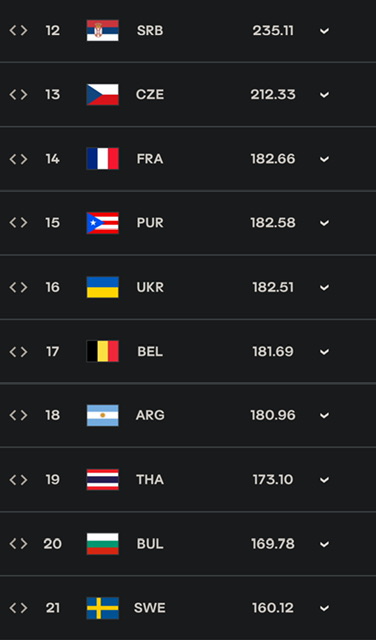Click the Puerto Rico flag icon

[102, 223]
